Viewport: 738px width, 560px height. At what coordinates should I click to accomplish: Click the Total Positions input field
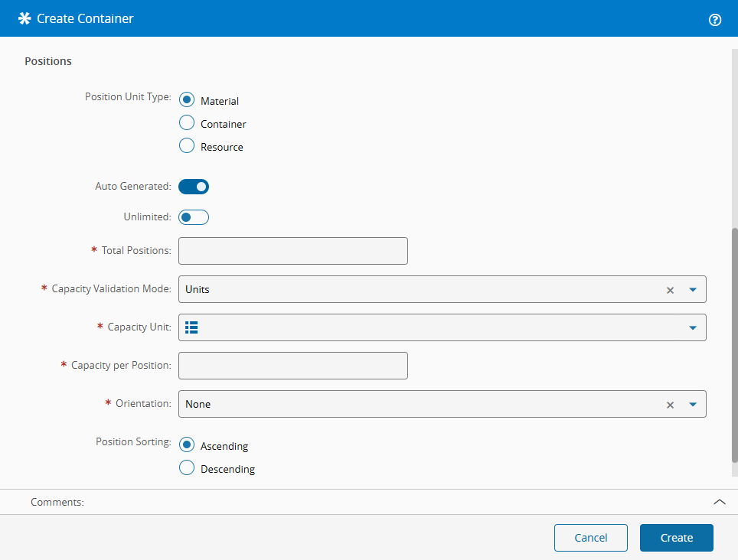[292, 251]
